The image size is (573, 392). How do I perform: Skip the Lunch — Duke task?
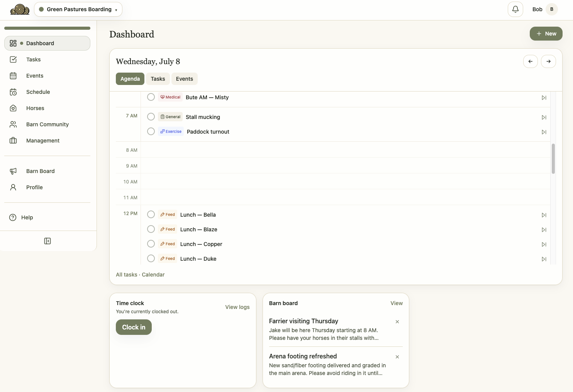pyautogui.click(x=544, y=259)
